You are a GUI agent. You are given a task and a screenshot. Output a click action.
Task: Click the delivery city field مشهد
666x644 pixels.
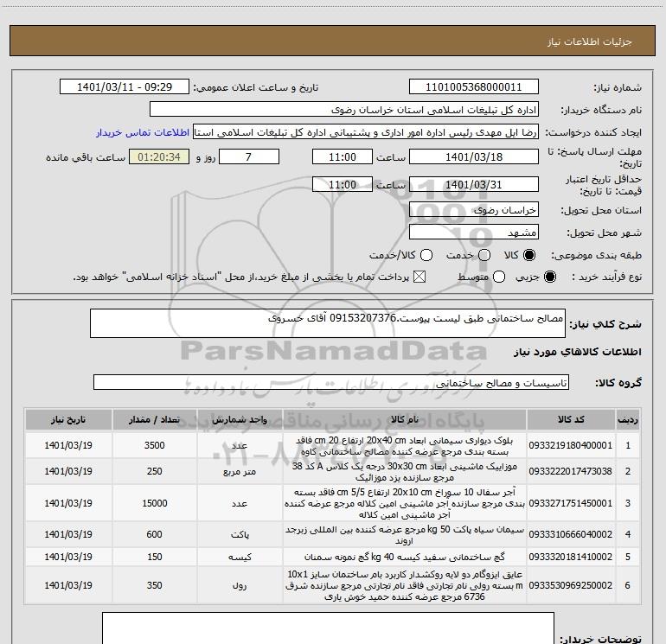coord(474,233)
